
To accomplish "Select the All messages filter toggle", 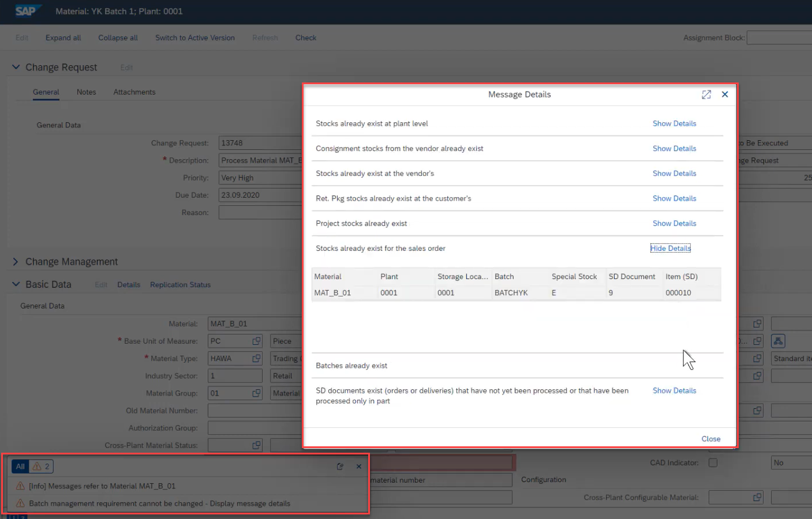I will pos(20,467).
